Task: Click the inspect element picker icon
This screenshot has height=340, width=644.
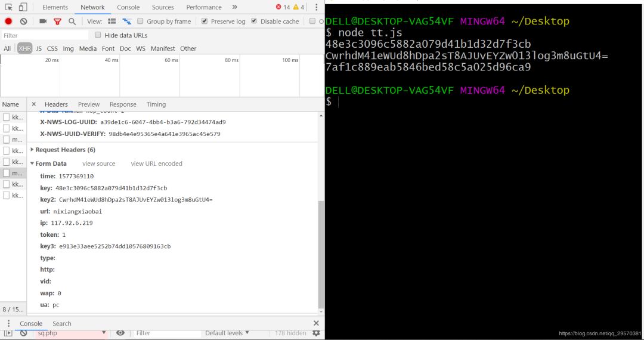Action: tap(8, 7)
